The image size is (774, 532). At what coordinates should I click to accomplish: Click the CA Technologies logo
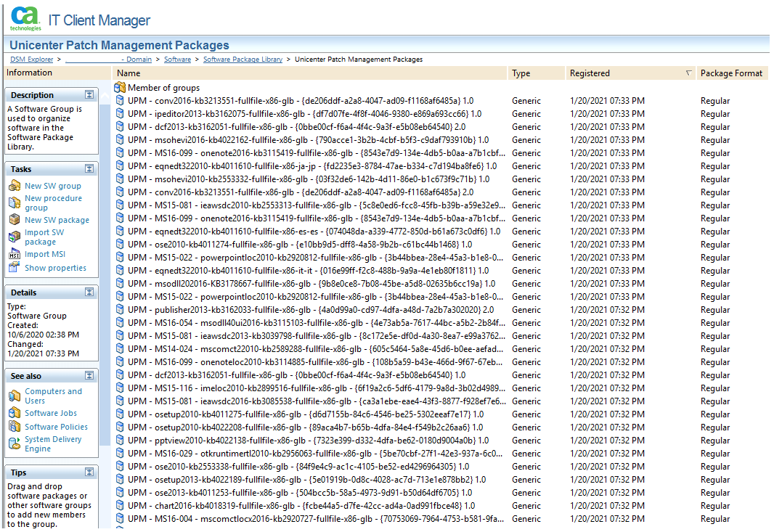pos(25,19)
